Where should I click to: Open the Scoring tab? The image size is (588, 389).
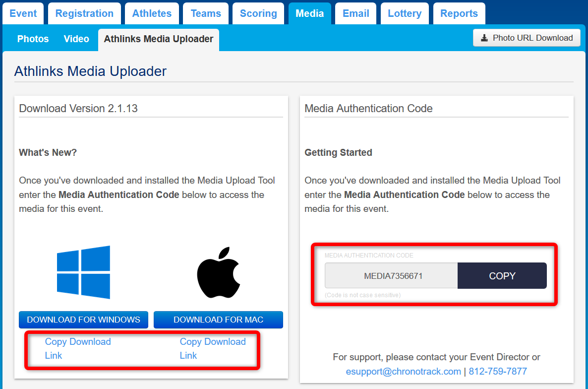258,13
